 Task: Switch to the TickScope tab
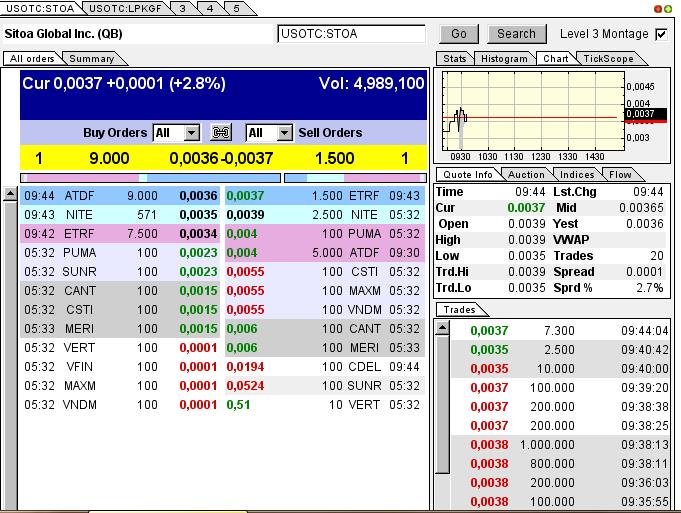click(x=608, y=59)
